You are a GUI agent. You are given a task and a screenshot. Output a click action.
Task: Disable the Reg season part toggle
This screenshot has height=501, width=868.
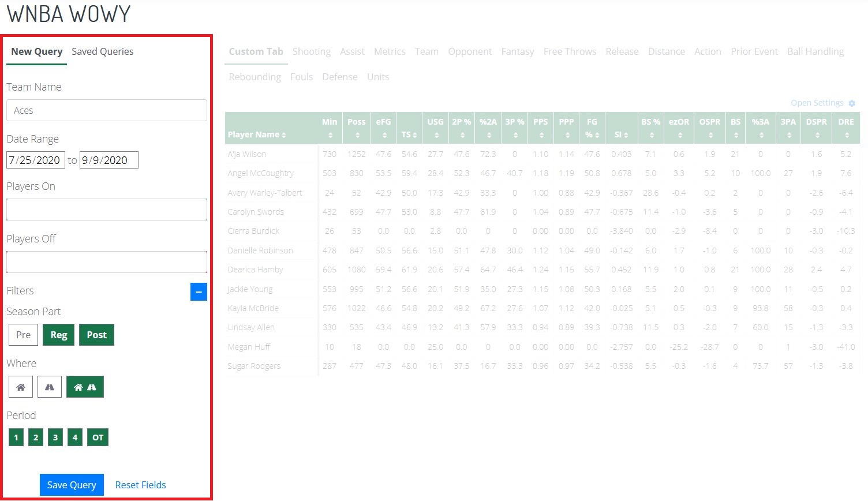tap(58, 335)
